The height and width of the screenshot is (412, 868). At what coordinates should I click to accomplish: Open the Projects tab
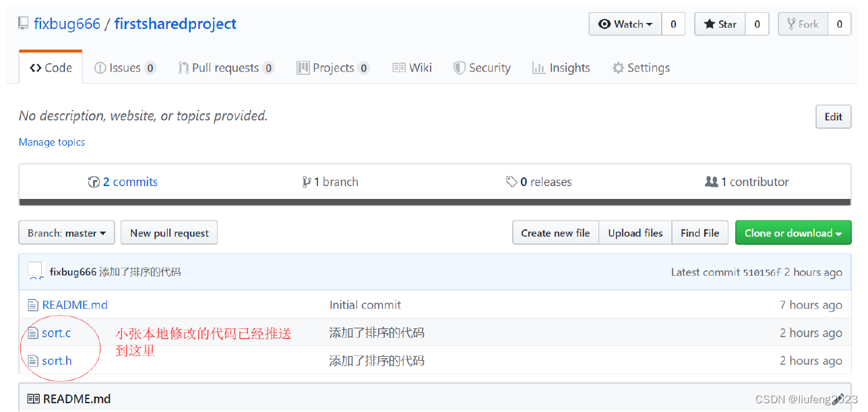pyautogui.click(x=333, y=67)
